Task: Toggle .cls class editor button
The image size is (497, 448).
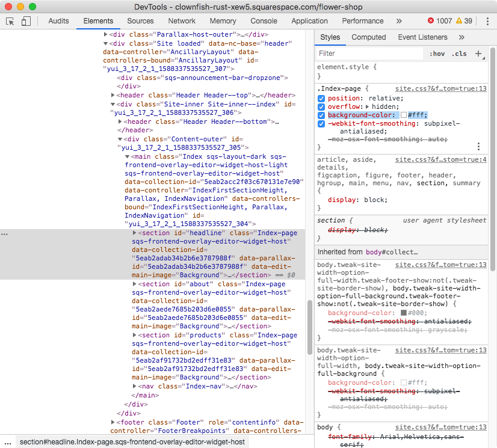Action: (459, 54)
